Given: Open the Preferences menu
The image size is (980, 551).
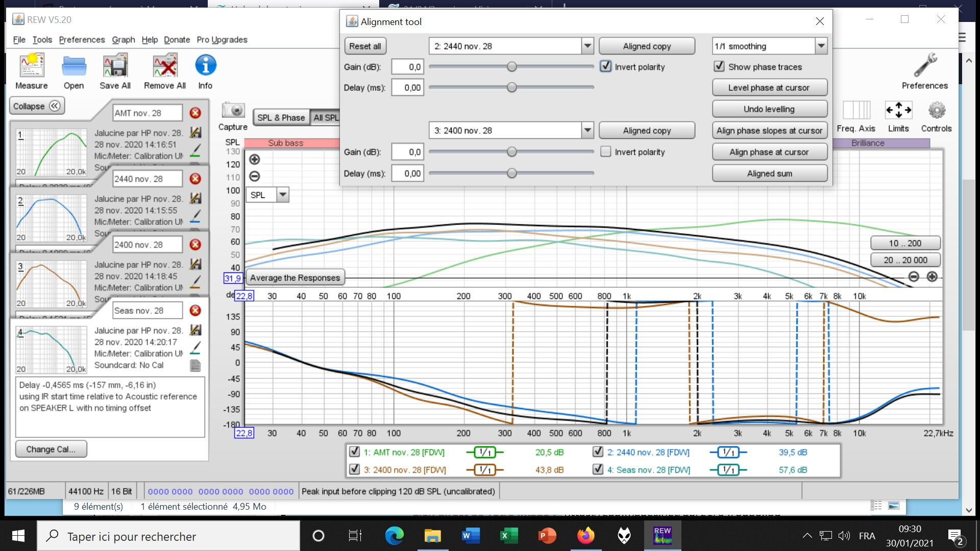Looking at the screenshot, I should pos(82,40).
